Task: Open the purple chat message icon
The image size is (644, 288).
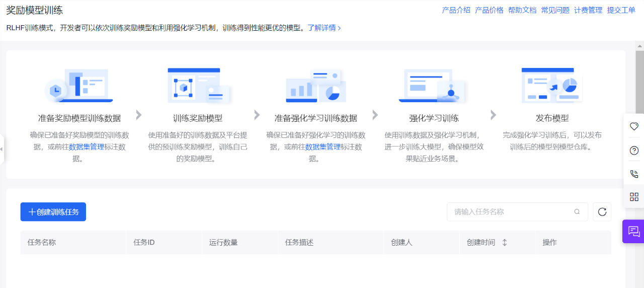Action: coord(634,232)
